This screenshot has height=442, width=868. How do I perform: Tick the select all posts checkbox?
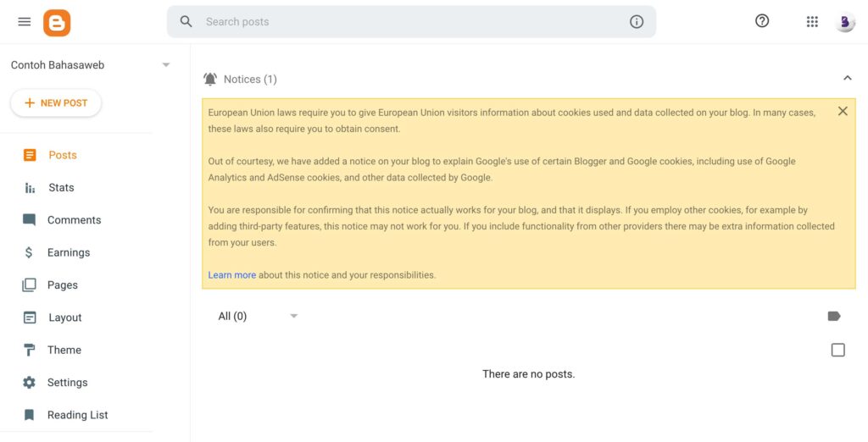(x=838, y=351)
